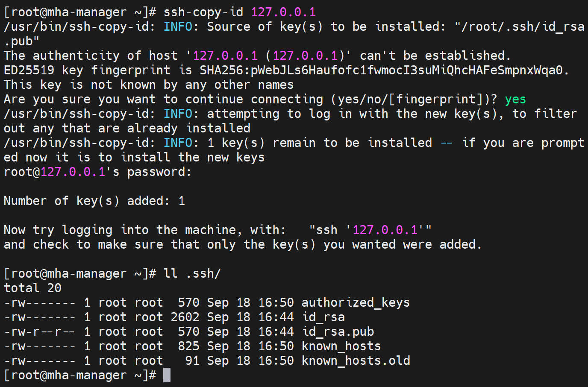Screen dimensions: 588x387
Task: Click the 'Number of key(s) added: 1' line
Action: pos(94,201)
